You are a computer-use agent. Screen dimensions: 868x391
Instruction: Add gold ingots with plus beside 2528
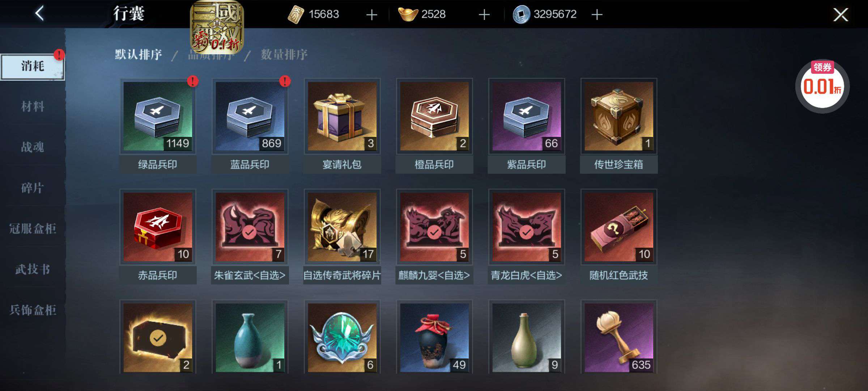pos(484,15)
